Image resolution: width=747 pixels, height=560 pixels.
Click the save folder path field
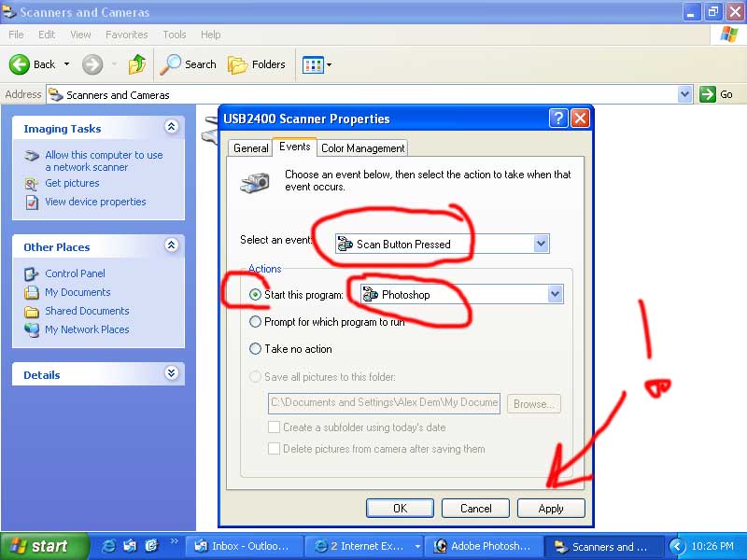(384, 403)
